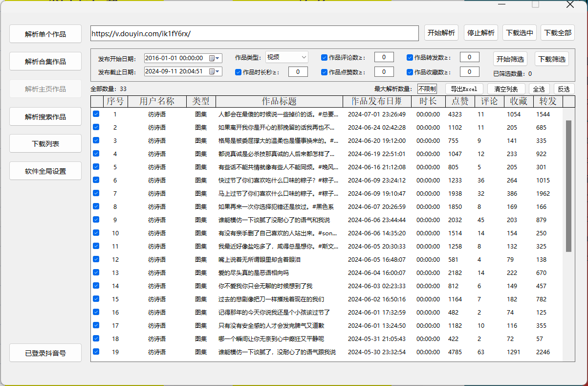This screenshot has width=588, height=386.
Task: Disable the 作品时长秒 filter checkbox
Action: coord(238,72)
